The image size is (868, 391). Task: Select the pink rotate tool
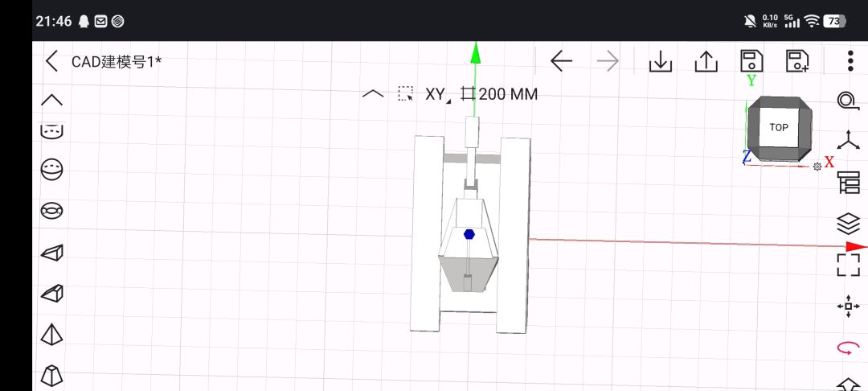point(848,348)
